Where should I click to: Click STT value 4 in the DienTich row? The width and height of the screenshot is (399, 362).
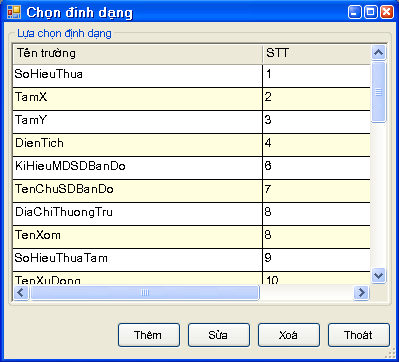tap(316, 145)
